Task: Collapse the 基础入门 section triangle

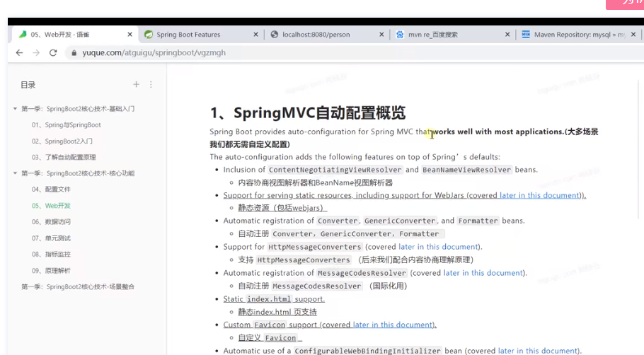Action: (15, 109)
